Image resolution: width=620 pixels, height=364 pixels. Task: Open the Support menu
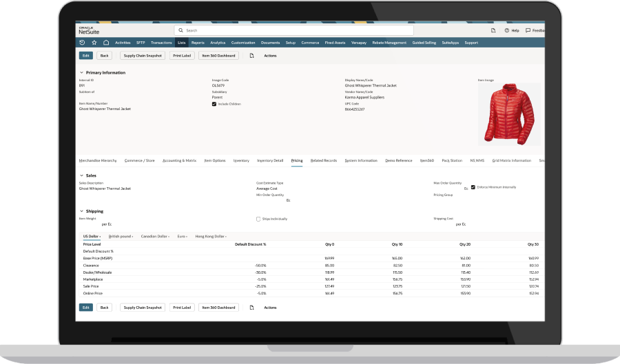(471, 43)
